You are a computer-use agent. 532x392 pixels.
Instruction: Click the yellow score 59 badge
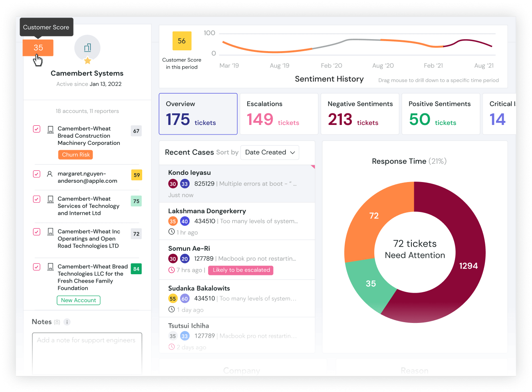click(x=137, y=175)
